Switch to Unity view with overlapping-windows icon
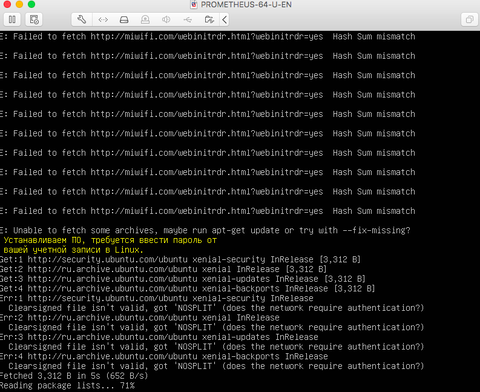Image resolution: width=480 pixels, height=392 pixels. click(469, 20)
